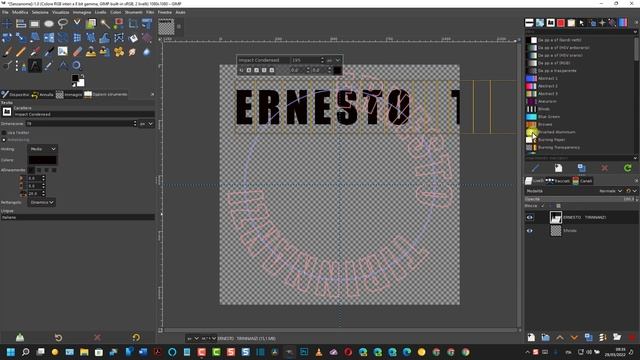The height and width of the screenshot is (360, 640).
Task: Select filled justification button
Action: coord(54,170)
